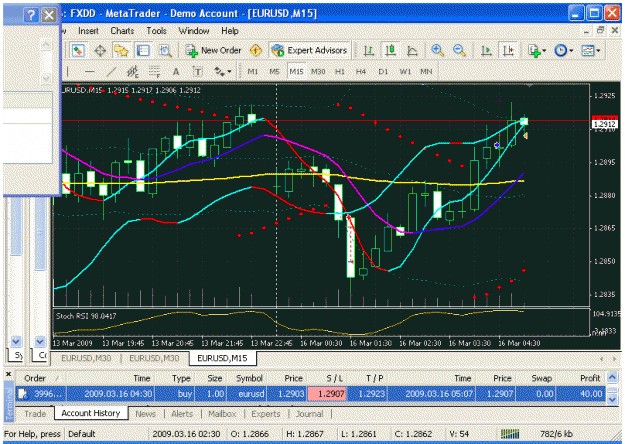Sort history by Order column header
625x444 pixels.
pyautogui.click(x=41, y=378)
